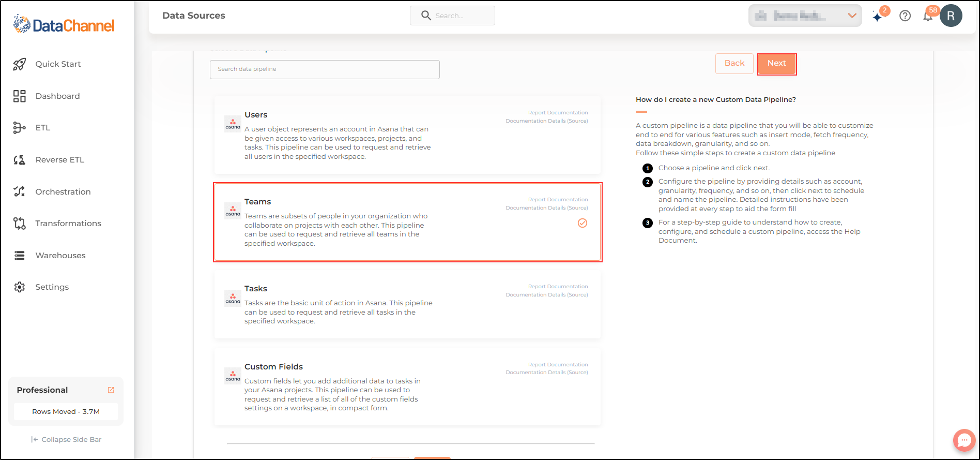Click the Asana icon on Users card
Screen dimensions: 980x460
tap(233, 124)
